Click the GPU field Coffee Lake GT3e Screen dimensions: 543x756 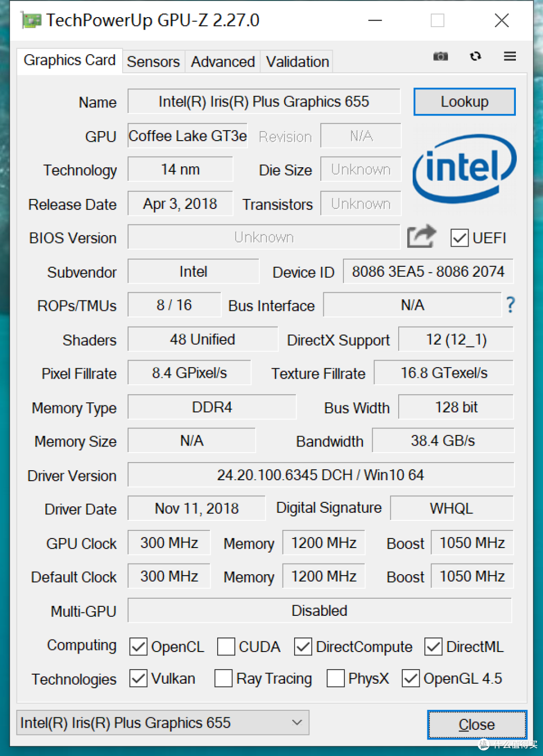pyautogui.click(x=188, y=136)
